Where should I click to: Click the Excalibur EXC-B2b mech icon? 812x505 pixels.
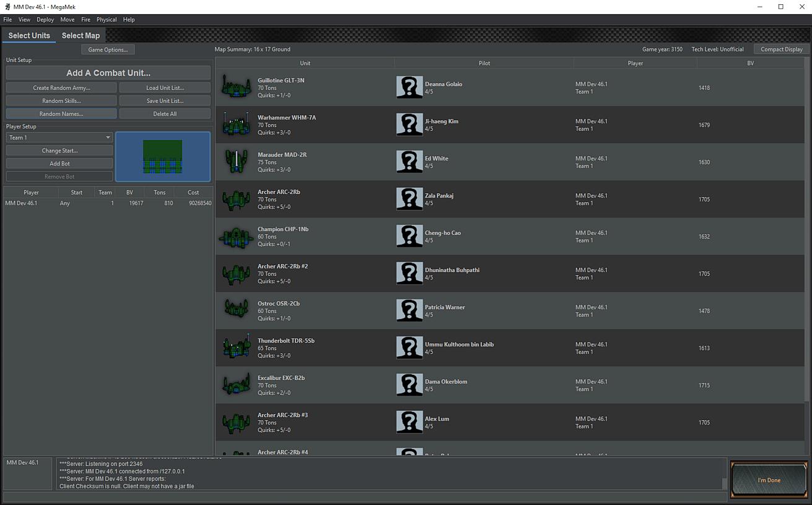236,385
